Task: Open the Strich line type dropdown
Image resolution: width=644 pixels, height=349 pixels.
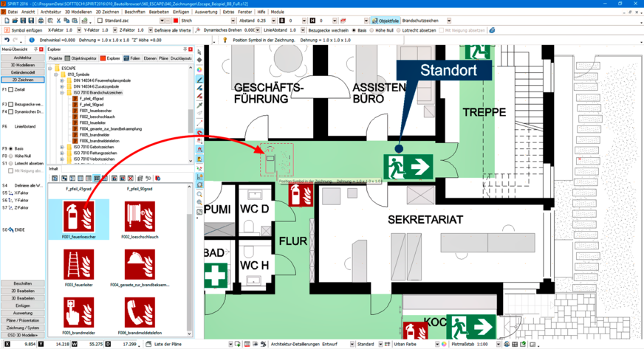Action: [233, 21]
